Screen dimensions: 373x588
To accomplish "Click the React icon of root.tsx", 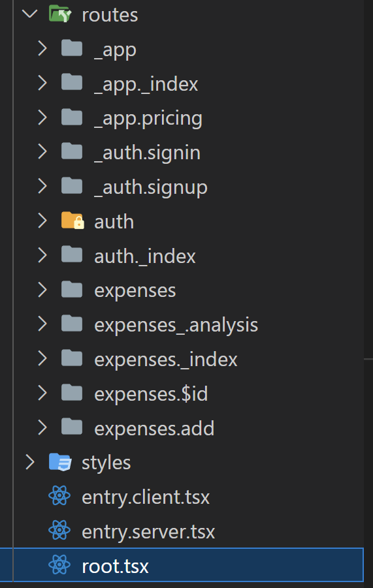I will tap(59, 565).
